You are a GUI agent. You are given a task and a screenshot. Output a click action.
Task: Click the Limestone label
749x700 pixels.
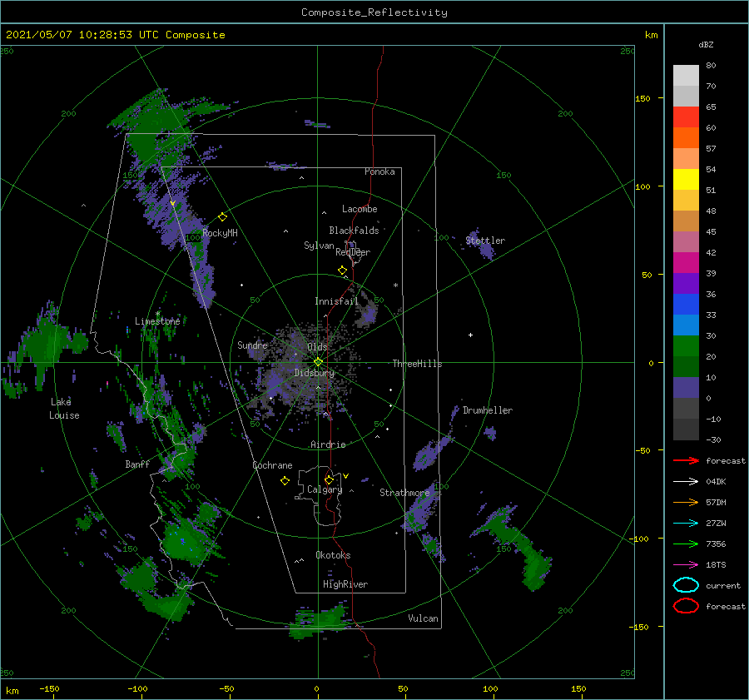pyautogui.click(x=157, y=321)
